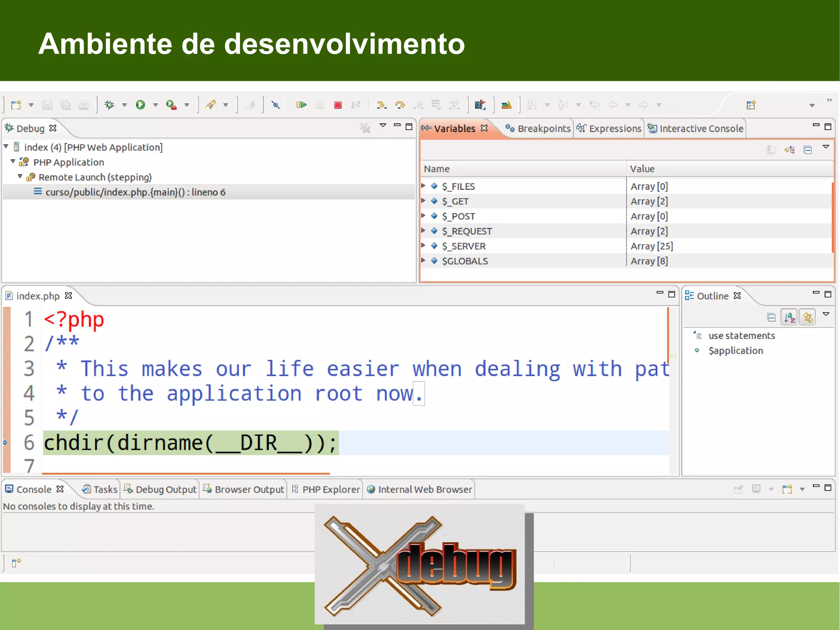The height and width of the screenshot is (630, 840).
Task: Open the External Tools dropdown arrow
Action: (187, 105)
